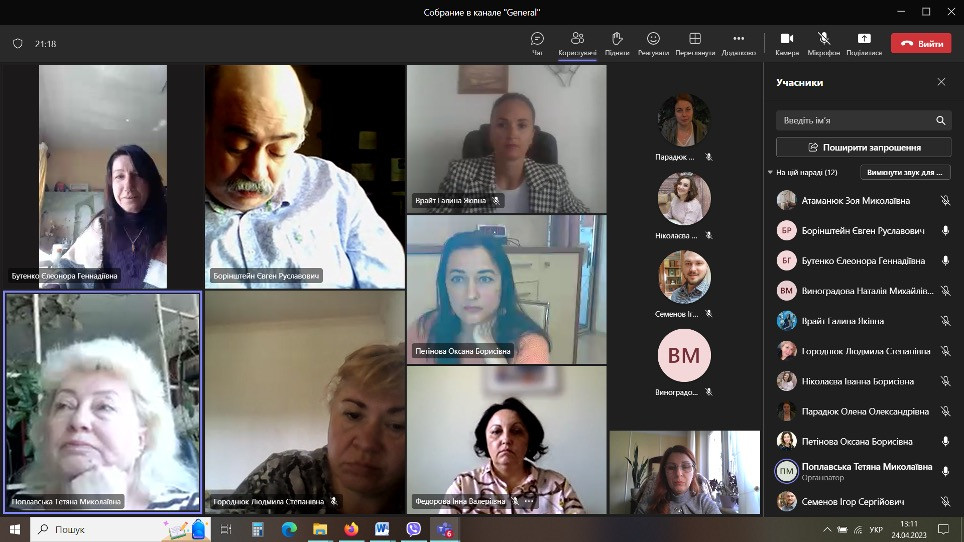Click Share invitation button
This screenshot has height=542, width=964.
[x=863, y=147]
